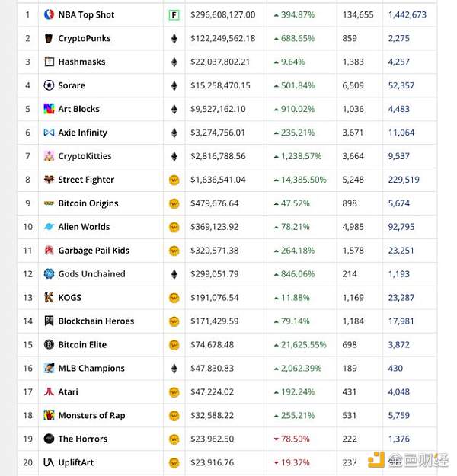Screen dimensions: 457x476
Task: Open the Hashmasks collection link
Action: [x=81, y=62]
